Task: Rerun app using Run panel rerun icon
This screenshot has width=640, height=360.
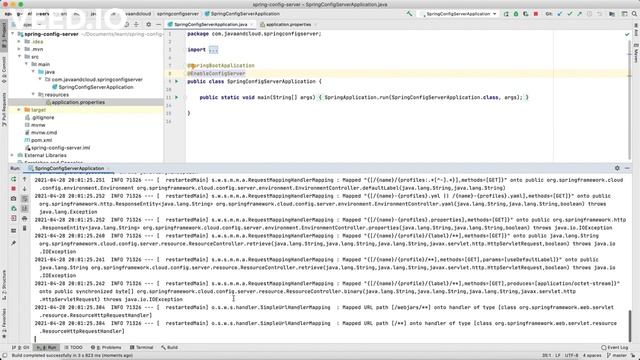Action: [x=13, y=179]
